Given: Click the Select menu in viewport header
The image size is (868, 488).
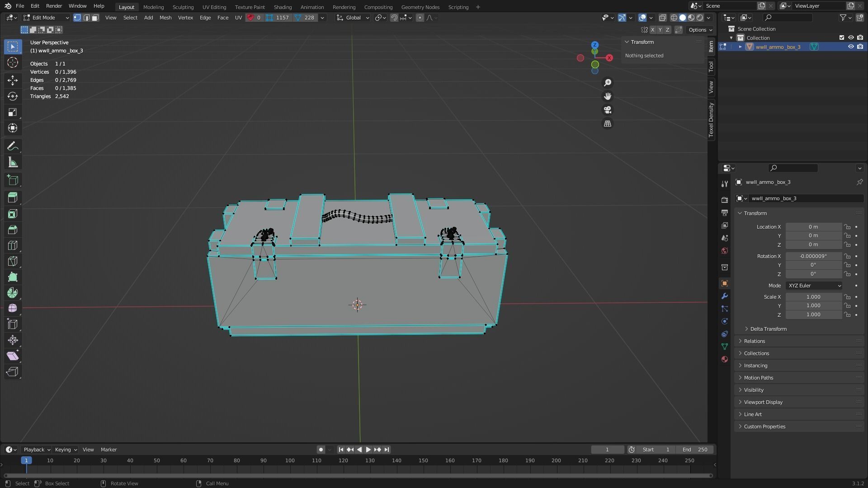Looking at the screenshot, I should tap(130, 18).
